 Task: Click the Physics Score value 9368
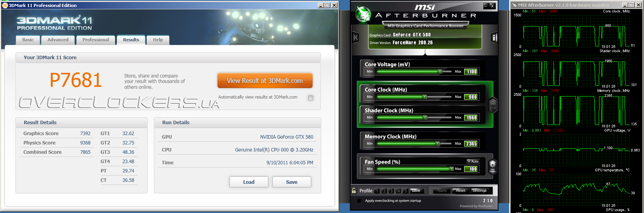pos(85,143)
